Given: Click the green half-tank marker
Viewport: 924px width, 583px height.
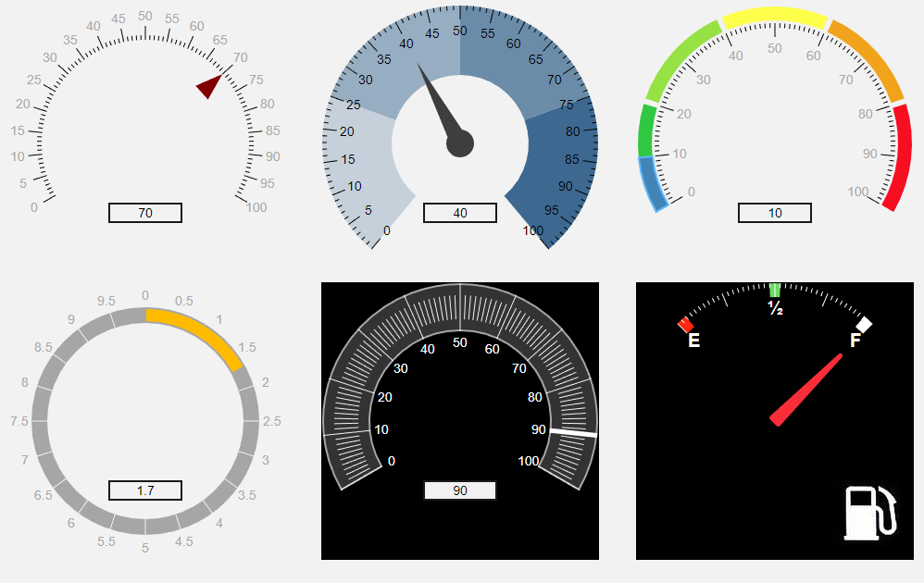Looking at the screenshot, I should [776, 290].
